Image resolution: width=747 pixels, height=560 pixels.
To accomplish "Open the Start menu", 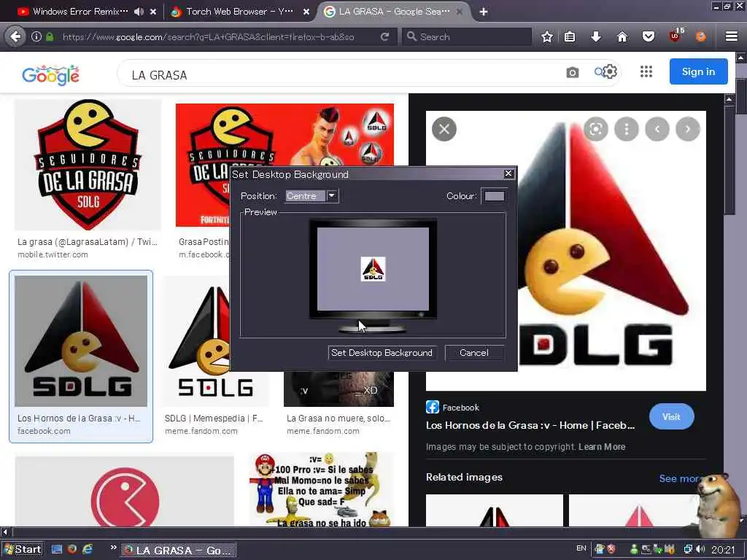I will point(22,550).
